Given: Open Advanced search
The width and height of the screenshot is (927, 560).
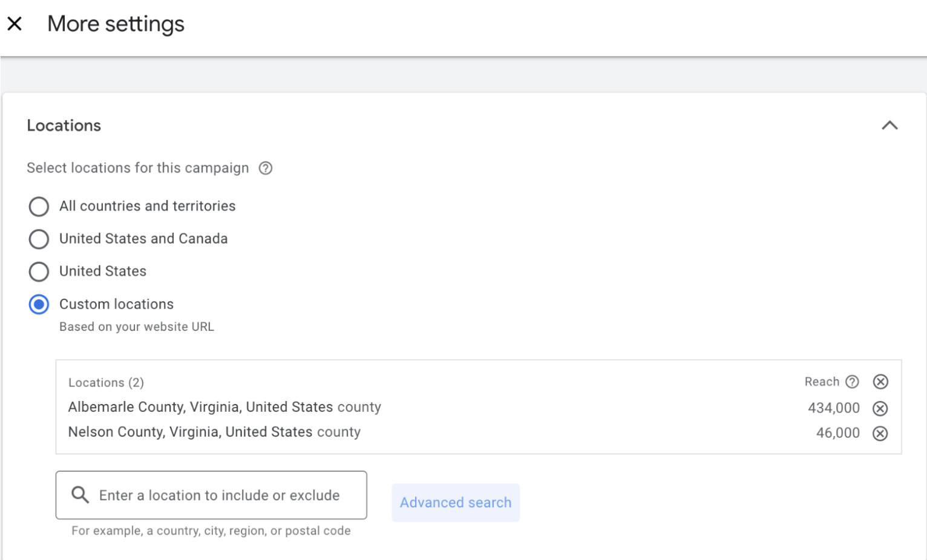Looking at the screenshot, I should [x=455, y=503].
